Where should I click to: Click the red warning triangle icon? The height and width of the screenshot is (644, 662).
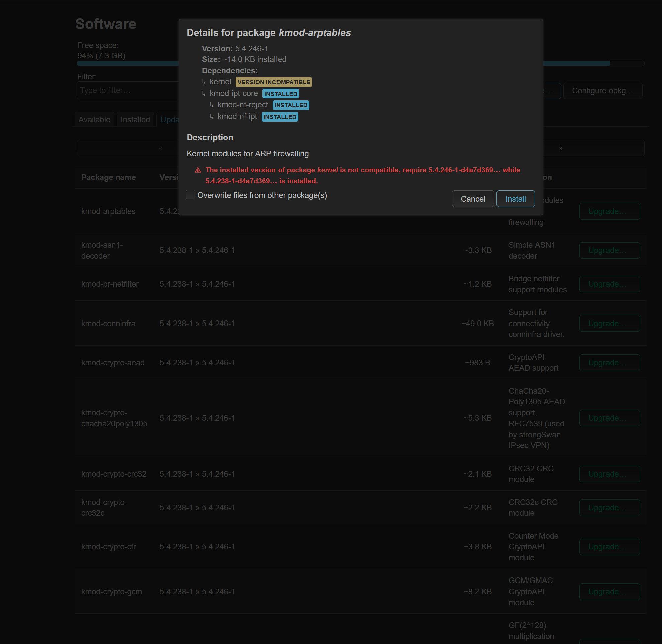click(x=198, y=170)
